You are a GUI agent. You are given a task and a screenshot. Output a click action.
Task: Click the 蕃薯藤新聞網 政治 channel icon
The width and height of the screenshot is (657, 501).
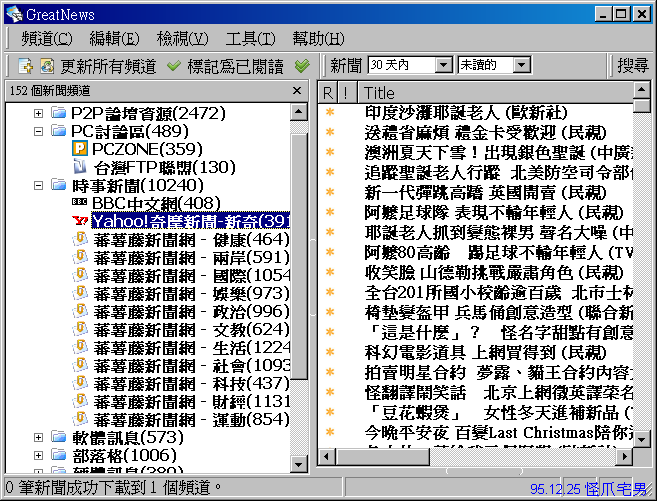tap(80, 311)
